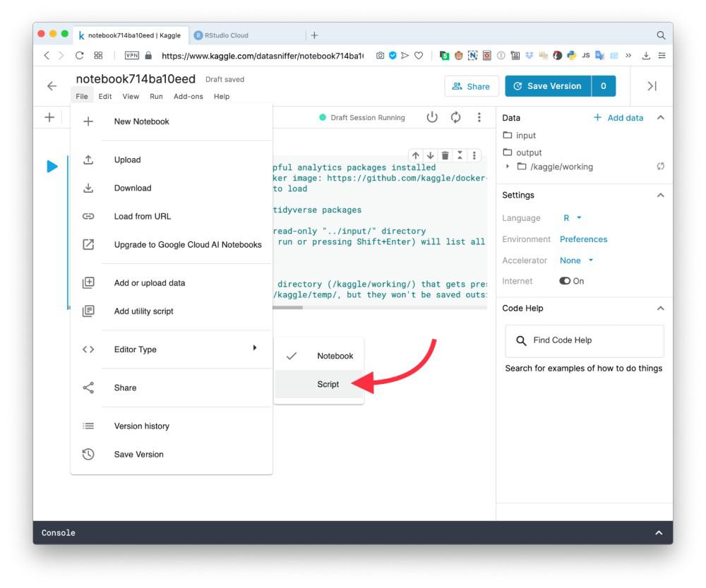Restart the session with the refresh icon
This screenshot has height=588, width=706.
coord(455,117)
